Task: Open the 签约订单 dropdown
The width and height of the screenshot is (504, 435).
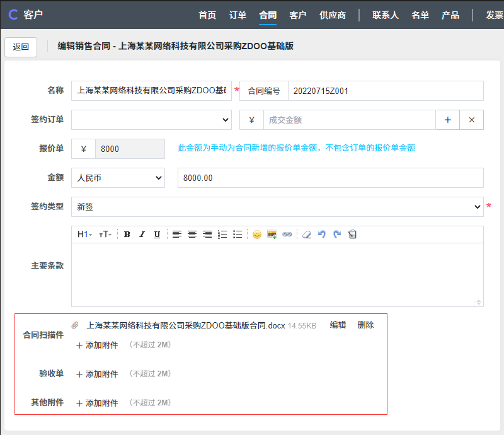Action: tap(151, 120)
